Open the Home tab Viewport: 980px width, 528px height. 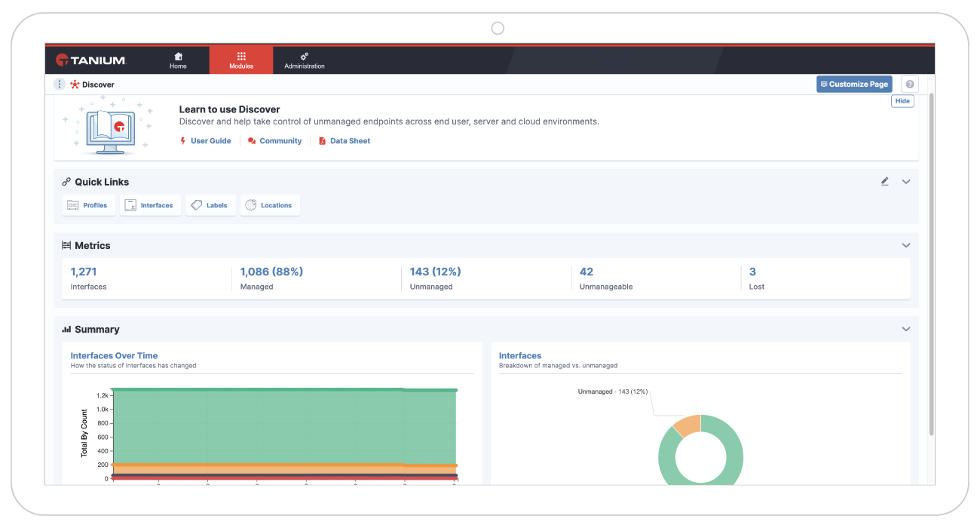click(x=178, y=60)
